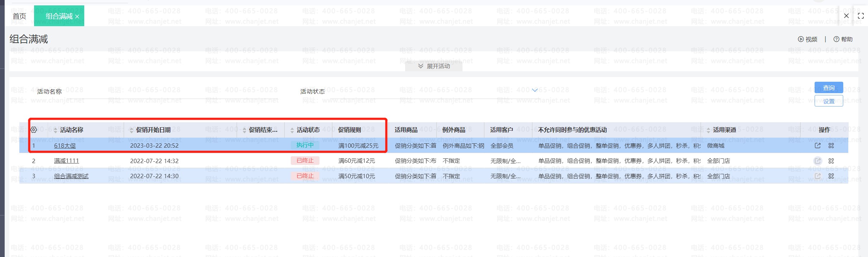This screenshot has width=868, height=257.
Task: Open the 帮助 help link
Action: [843, 39]
